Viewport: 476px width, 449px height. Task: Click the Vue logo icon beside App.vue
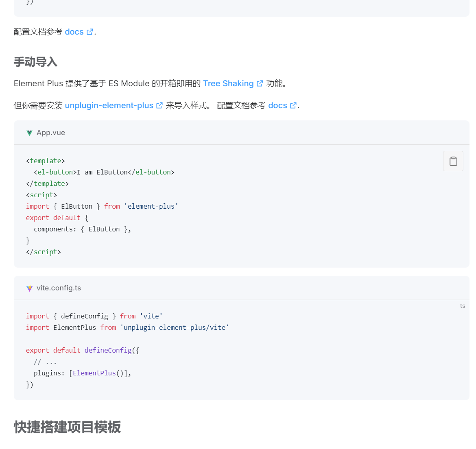29,133
